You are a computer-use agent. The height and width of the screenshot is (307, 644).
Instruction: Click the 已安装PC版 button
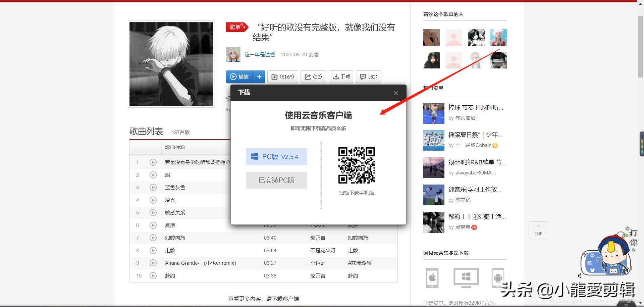click(276, 180)
